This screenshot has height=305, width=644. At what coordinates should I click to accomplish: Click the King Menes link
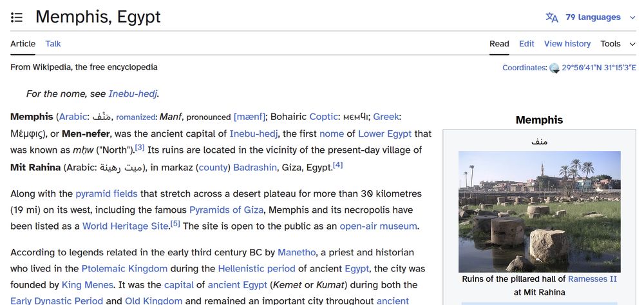coord(87,284)
